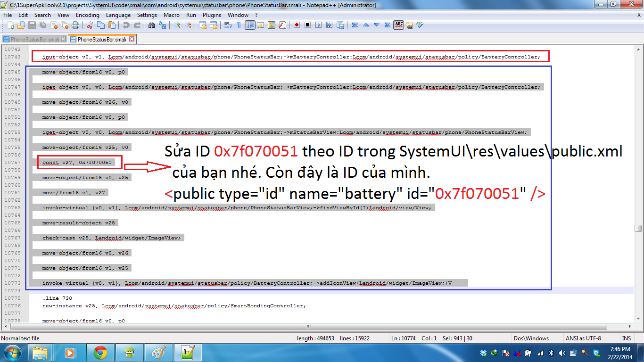This screenshot has height=362, width=644.
Task: Open Find with the binoculars icon
Action: point(151,25)
